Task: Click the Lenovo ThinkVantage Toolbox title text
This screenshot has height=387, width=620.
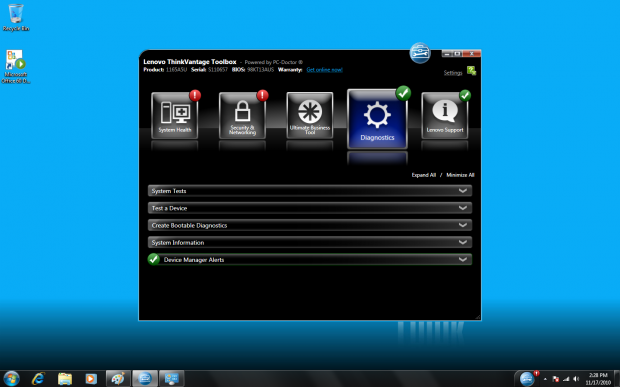Action: click(190, 62)
